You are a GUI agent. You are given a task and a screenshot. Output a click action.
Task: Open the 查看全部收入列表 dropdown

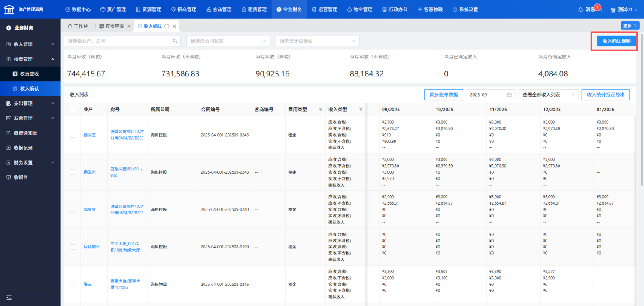coord(549,95)
